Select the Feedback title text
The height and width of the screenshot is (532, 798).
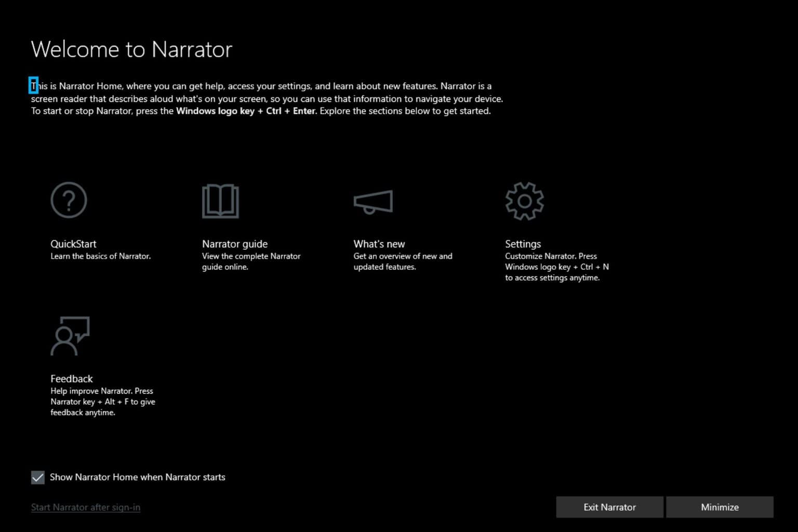pos(72,379)
